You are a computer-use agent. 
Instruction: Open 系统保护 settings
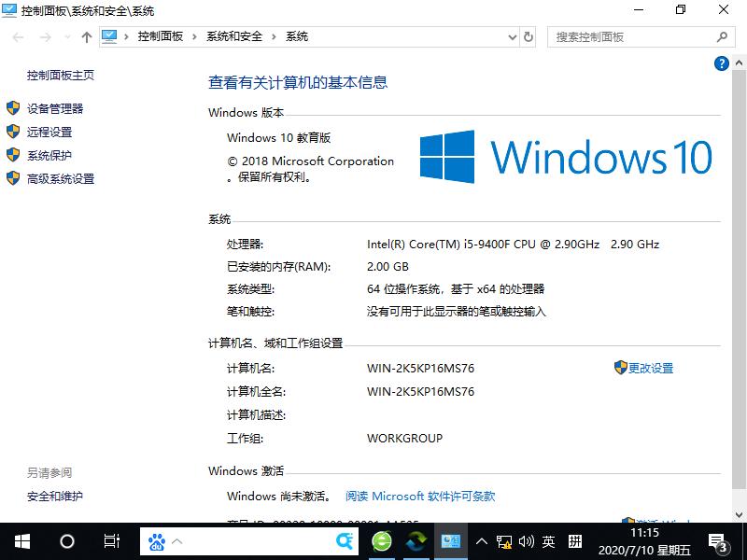pos(49,155)
